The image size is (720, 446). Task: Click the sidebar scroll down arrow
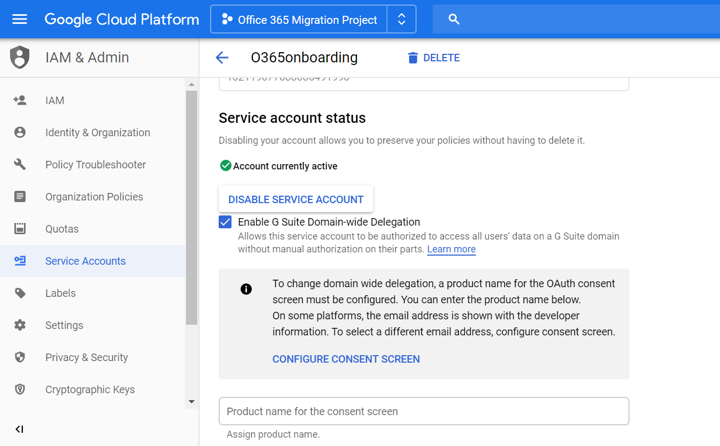click(192, 402)
